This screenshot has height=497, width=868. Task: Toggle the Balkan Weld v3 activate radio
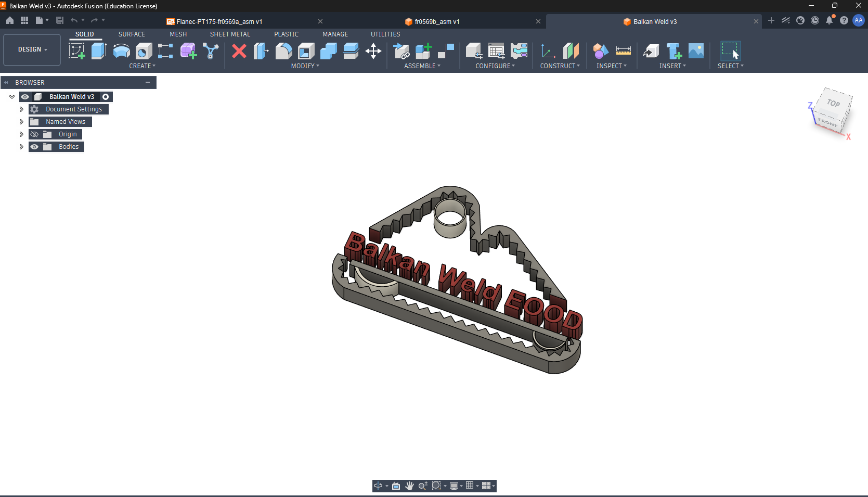[x=106, y=97]
